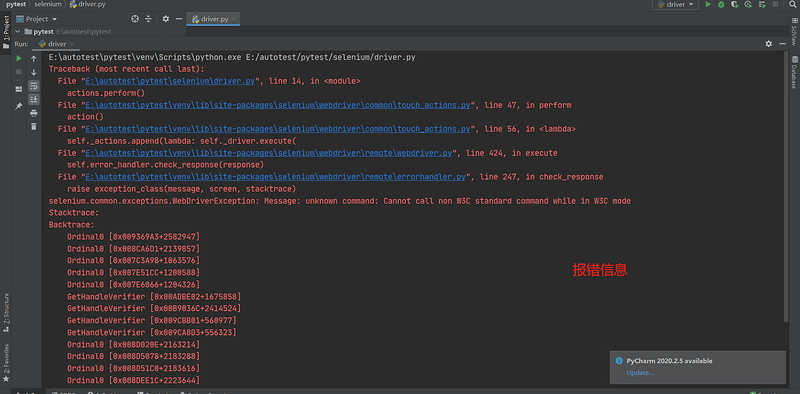Click the up arrow for previous stack frame
The height and width of the screenshot is (394, 800).
point(34,59)
